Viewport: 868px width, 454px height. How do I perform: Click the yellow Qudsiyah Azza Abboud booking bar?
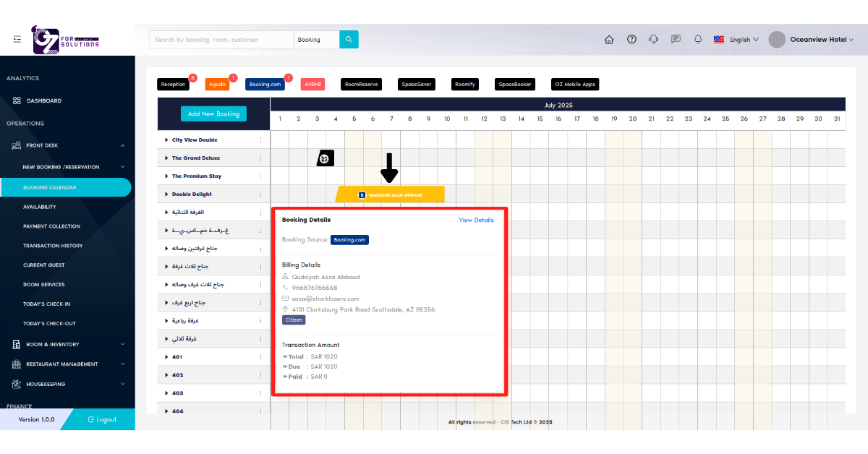pos(391,194)
